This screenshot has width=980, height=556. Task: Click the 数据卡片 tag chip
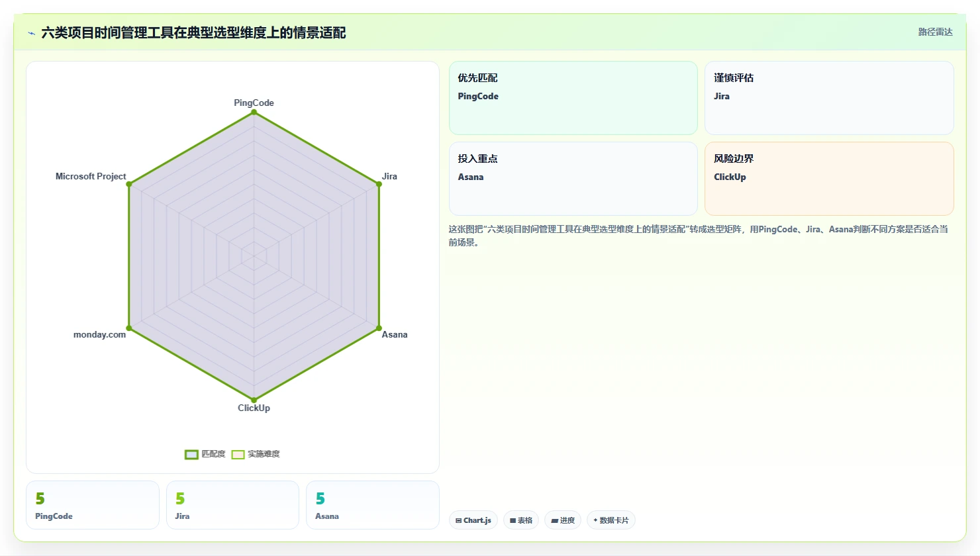611,520
